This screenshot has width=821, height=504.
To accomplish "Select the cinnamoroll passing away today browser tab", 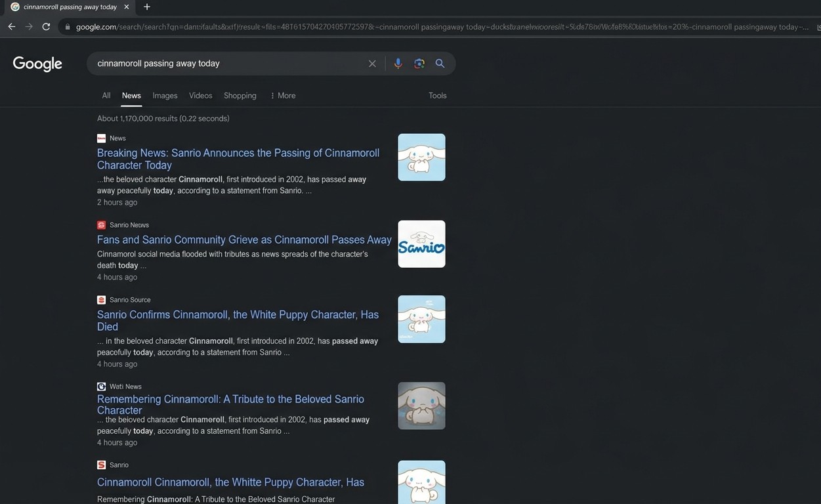I will (69, 7).
